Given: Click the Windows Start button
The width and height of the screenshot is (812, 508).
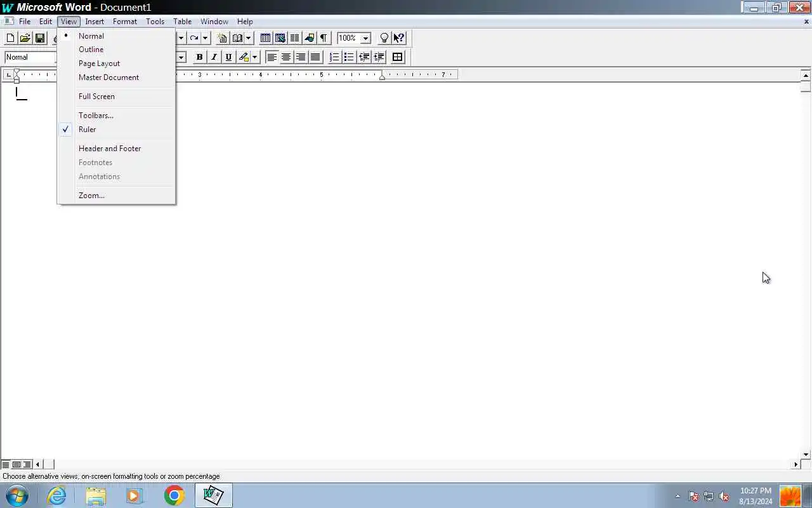Looking at the screenshot, I should tap(16, 495).
